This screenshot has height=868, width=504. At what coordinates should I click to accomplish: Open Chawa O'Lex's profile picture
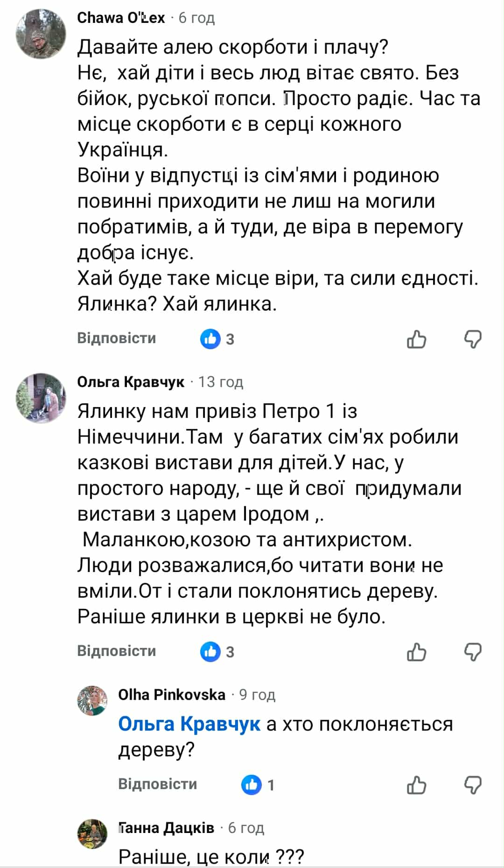(x=41, y=34)
